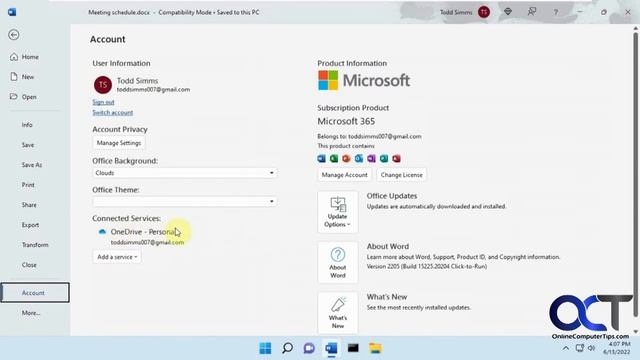Select the OneDrive - Personal service entry

point(143,232)
